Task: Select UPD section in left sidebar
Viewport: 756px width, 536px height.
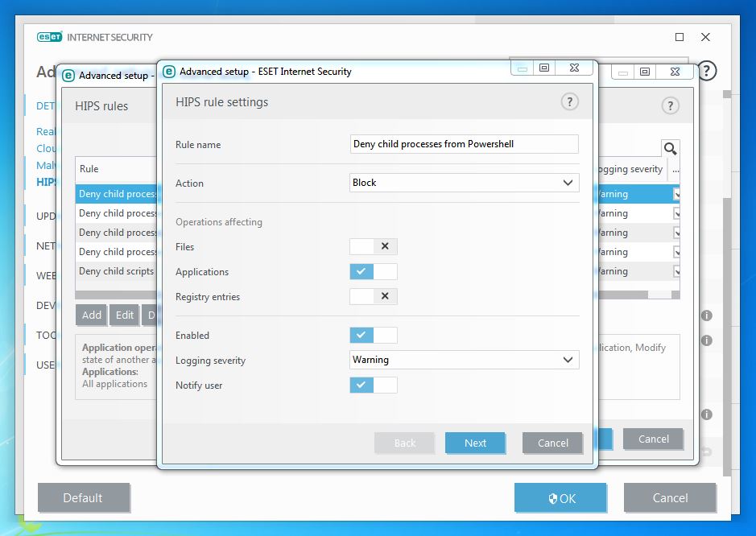Action: pyautogui.click(x=46, y=216)
